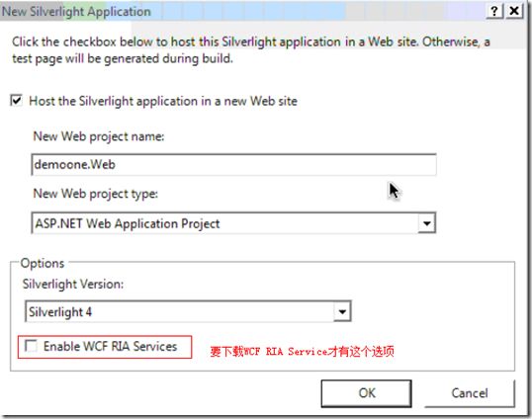Uncheck Host the Silverlight application checkbox
This screenshot has width=532, height=419.
(16, 101)
